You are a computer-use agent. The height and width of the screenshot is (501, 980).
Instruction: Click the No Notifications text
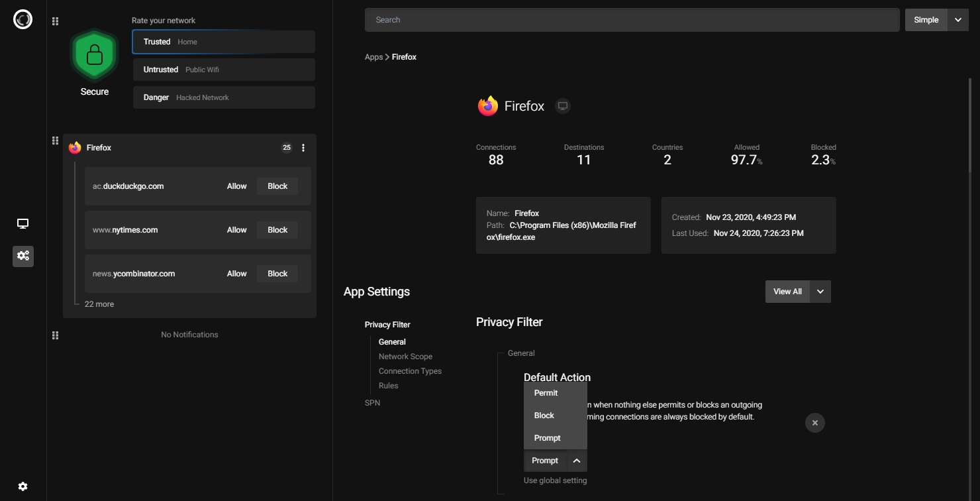coord(189,335)
